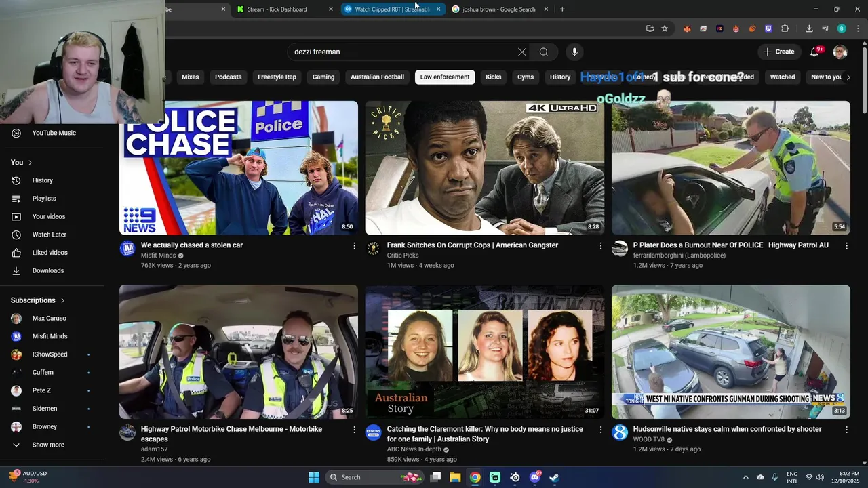Screen dimensions: 868x488
Task: Open options menu for P Plater Does a Burnout
Action: point(846,246)
